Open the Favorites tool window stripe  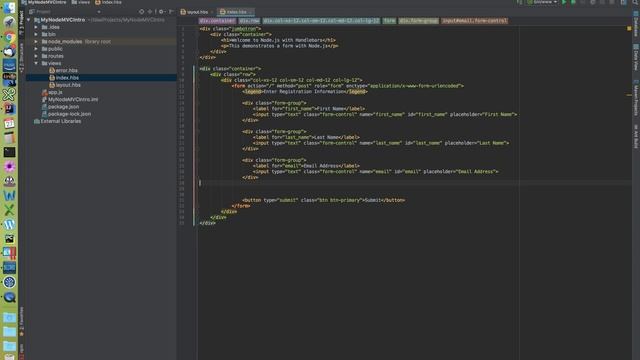tap(21, 322)
